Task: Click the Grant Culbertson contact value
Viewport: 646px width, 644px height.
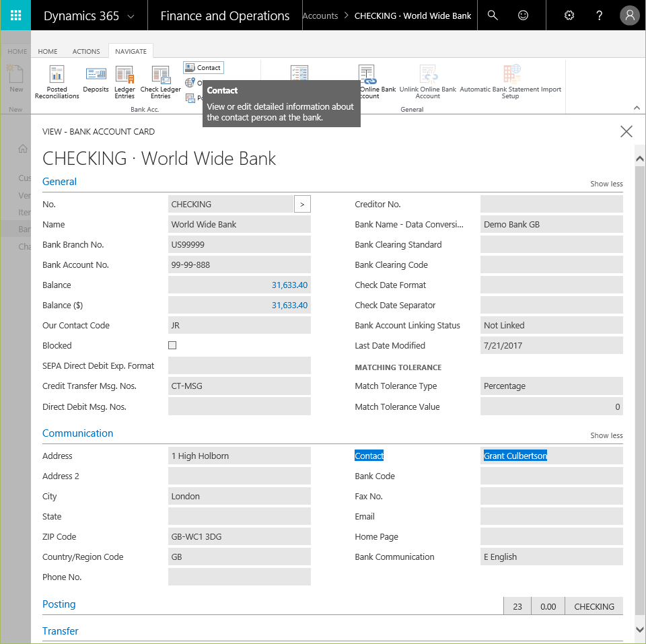Action: pyautogui.click(x=515, y=456)
